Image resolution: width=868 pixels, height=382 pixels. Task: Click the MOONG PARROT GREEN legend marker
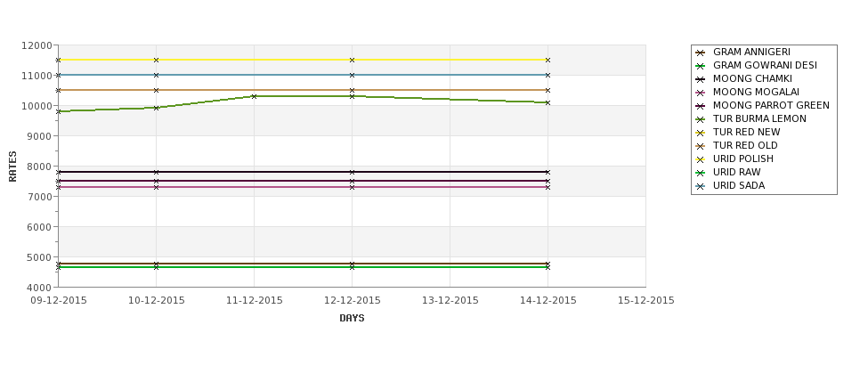click(x=701, y=106)
